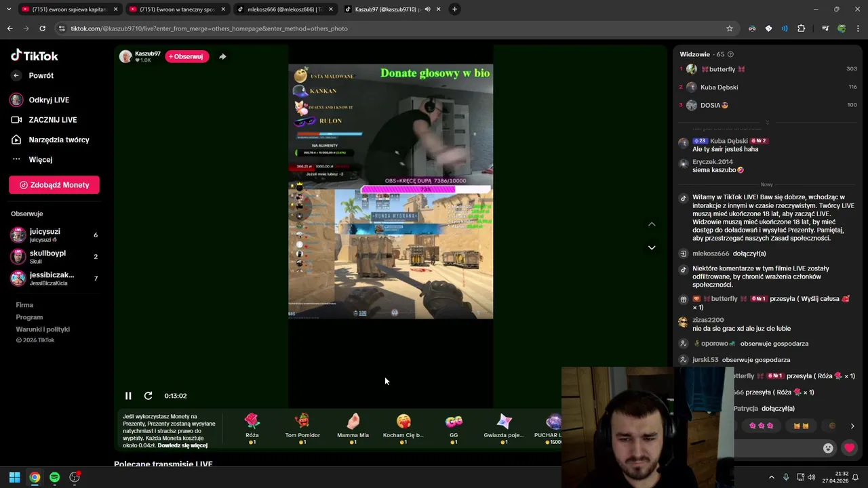
Task: Open the Firma footer link
Action: (24, 305)
